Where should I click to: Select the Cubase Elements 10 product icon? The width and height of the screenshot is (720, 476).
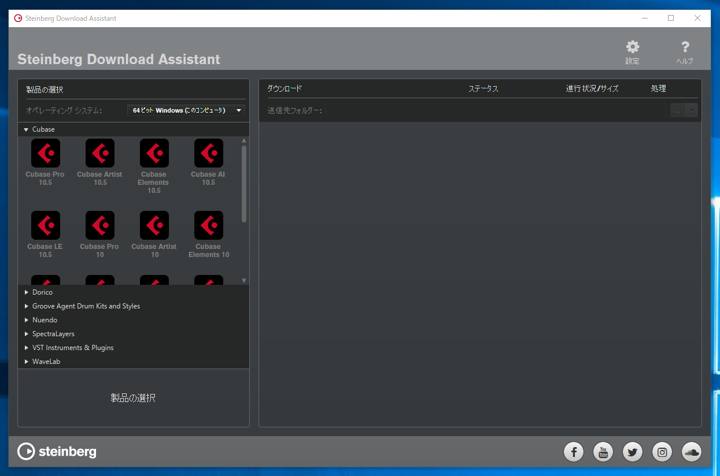click(x=208, y=225)
